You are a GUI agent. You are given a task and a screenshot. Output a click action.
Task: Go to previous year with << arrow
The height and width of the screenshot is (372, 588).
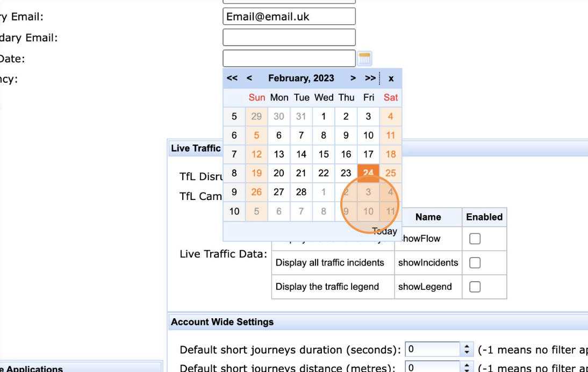232,78
